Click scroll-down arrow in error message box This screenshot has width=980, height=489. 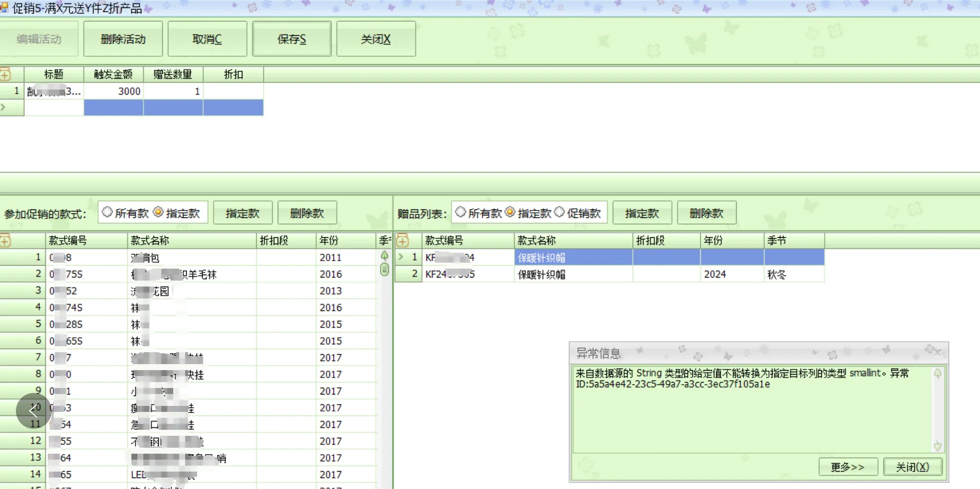tap(937, 446)
